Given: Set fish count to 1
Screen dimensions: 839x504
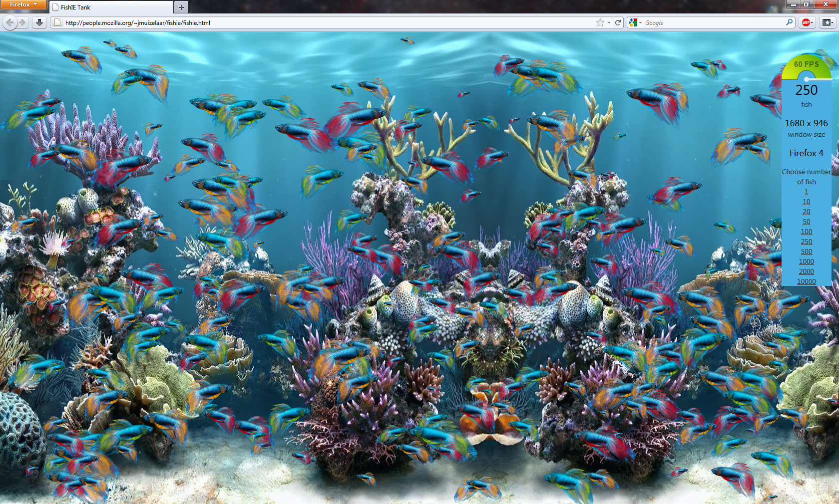Looking at the screenshot, I should point(806,192).
